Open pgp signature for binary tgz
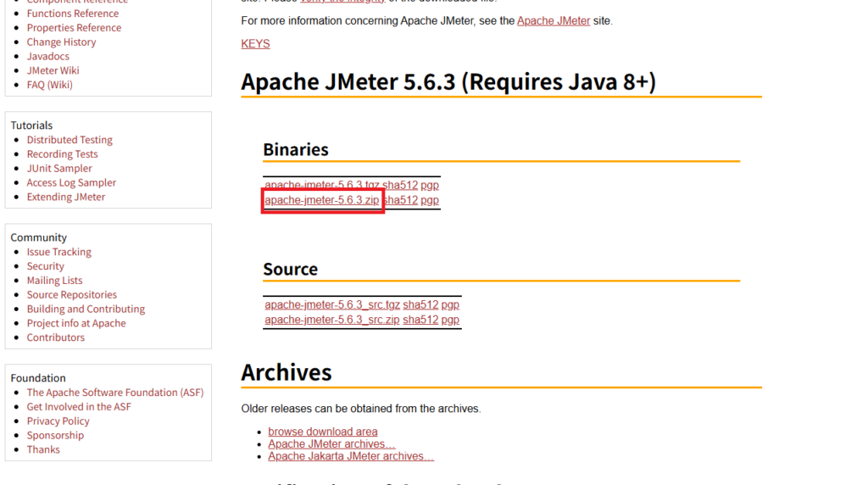This screenshot has height=485, width=868. coord(430,185)
